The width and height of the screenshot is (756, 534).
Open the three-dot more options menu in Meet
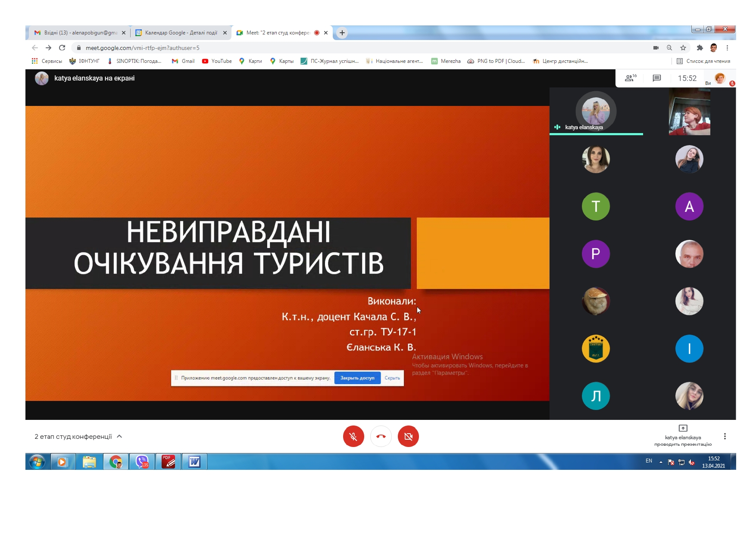click(725, 436)
